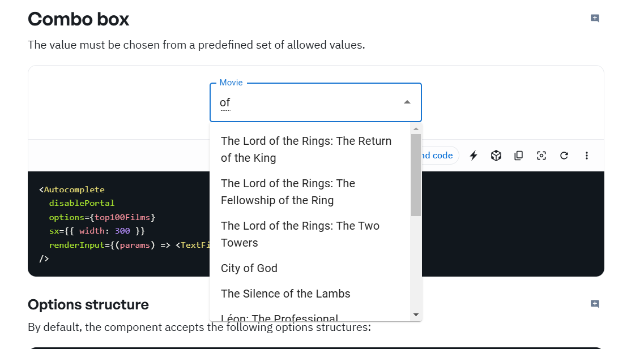The height and width of the screenshot is (349, 644).
Task: Click the options list scrollbar thumb
Action: point(416,174)
